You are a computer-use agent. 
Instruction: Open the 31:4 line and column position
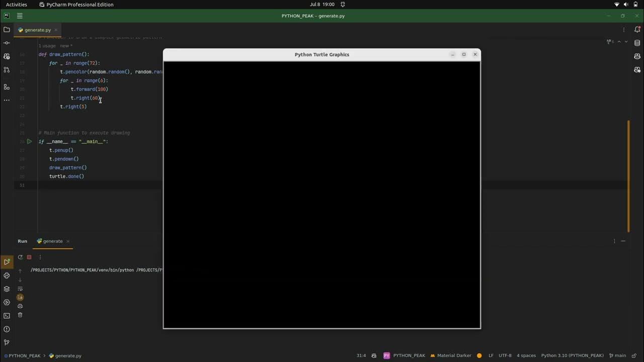pyautogui.click(x=361, y=355)
